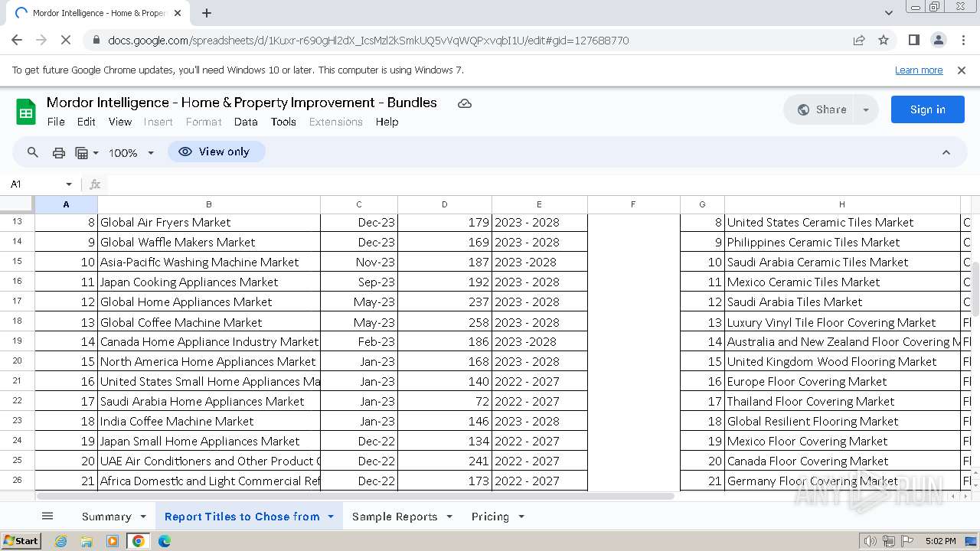Screen dimensions: 980x551
Task: Click the print icon
Action: coord(59,152)
